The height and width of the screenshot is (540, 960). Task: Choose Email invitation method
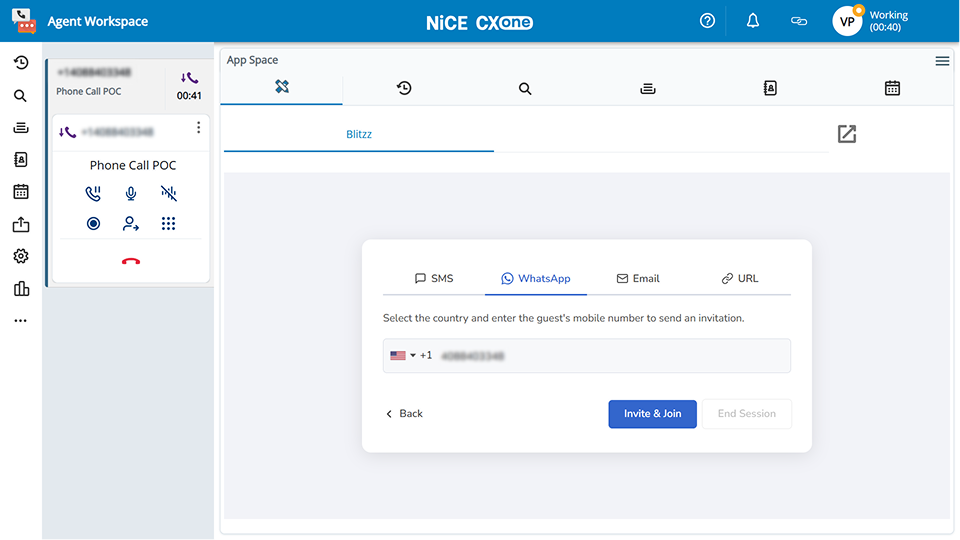[638, 279]
